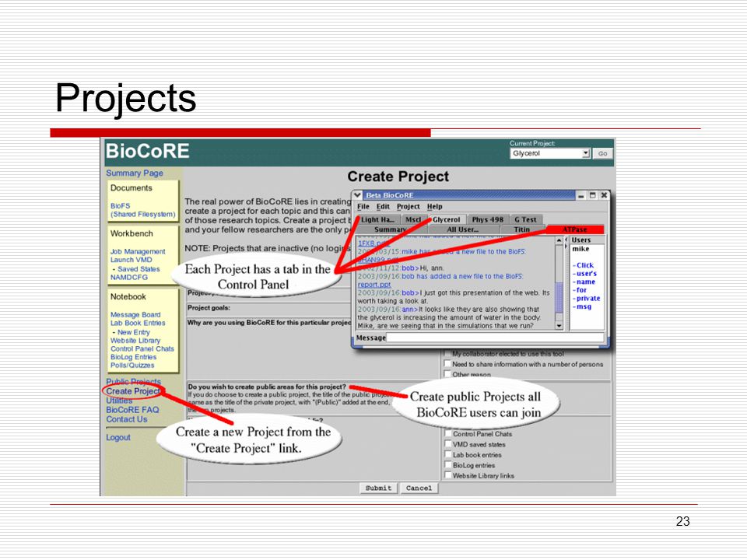
Task: Close the Beta BioCoRE window
Action: [604, 195]
